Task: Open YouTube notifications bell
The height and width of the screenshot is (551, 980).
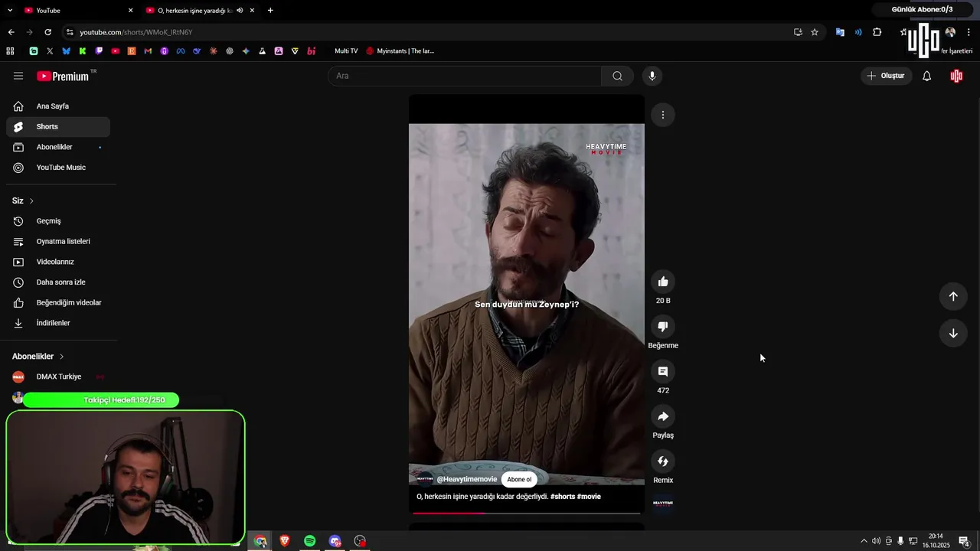Action: [x=926, y=76]
